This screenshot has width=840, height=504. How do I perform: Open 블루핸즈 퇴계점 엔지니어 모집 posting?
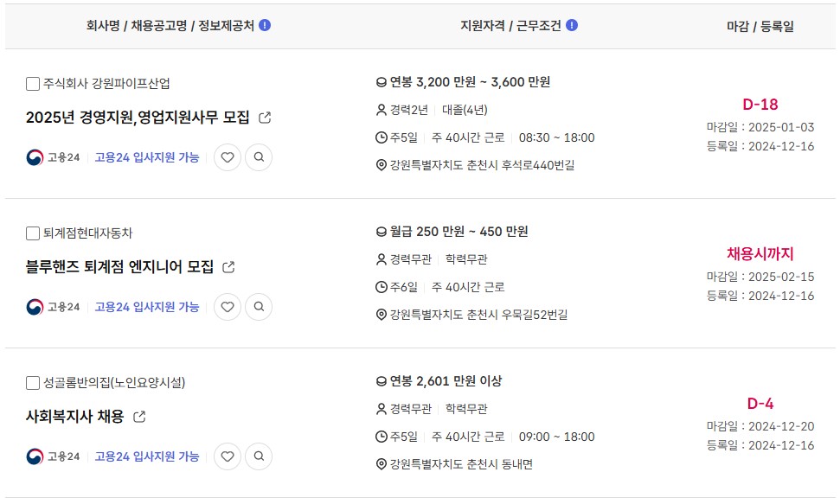[119, 267]
